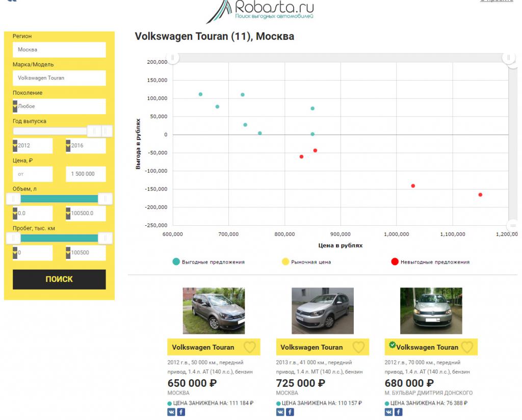522x420 pixels.
Task: Click the Марка/Модель field Volkswagen Touran
Action: click(59, 78)
